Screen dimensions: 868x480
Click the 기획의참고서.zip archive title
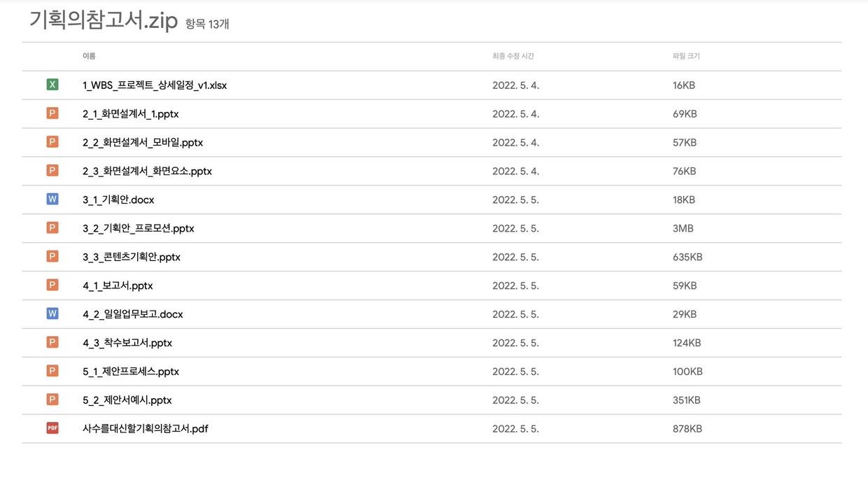(x=103, y=21)
